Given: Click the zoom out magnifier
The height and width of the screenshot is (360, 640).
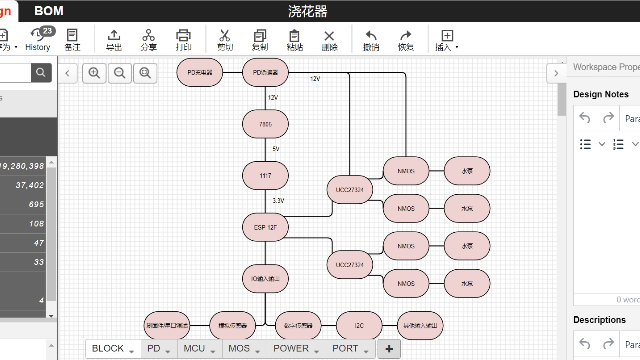Looking at the screenshot, I should (120, 73).
